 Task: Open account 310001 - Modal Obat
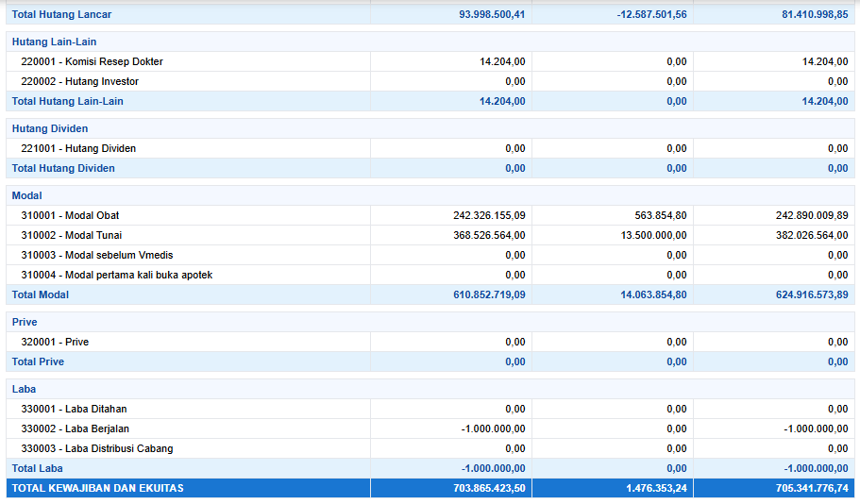pyautogui.click(x=70, y=215)
